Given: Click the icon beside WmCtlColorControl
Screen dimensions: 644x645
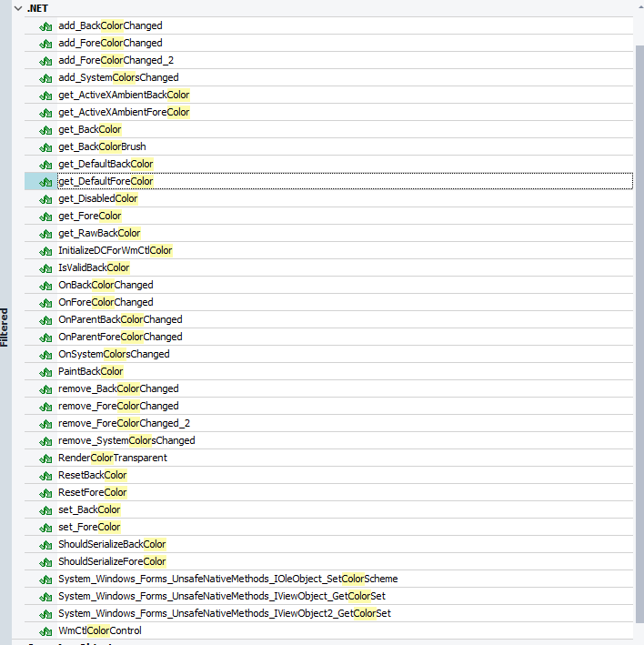Looking at the screenshot, I should coord(45,630).
